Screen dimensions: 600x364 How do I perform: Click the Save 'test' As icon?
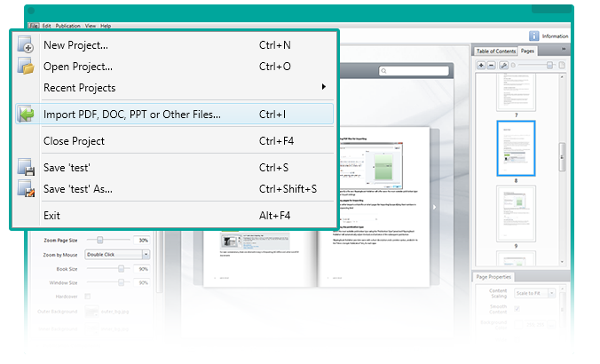coord(26,189)
